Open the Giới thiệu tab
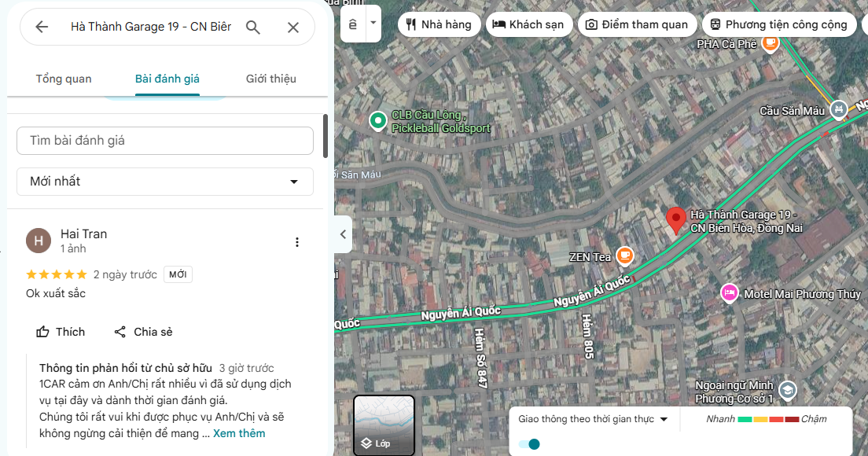Screen dimensions: 868x456 pyautogui.click(x=270, y=79)
